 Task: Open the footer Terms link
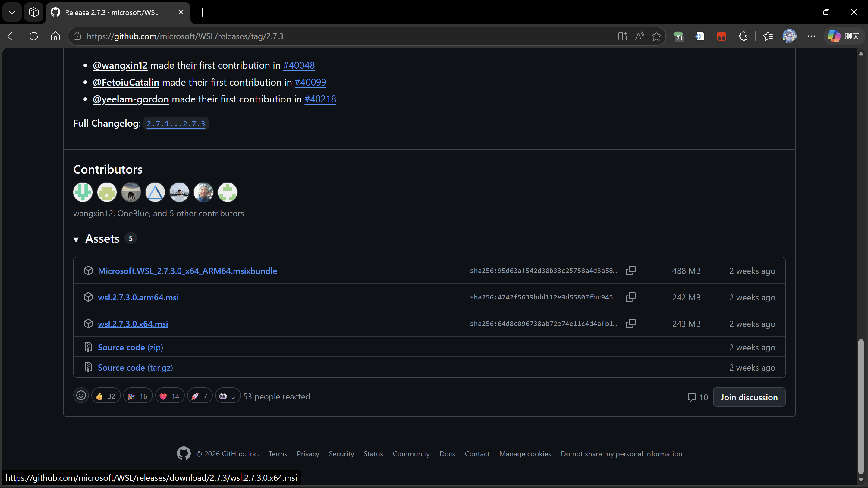pyautogui.click(x=278, y=454)
